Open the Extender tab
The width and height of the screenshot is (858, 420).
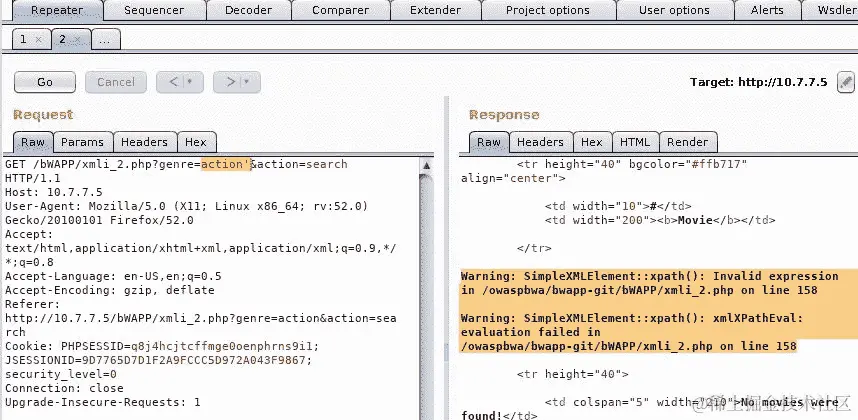coord(436,10)
